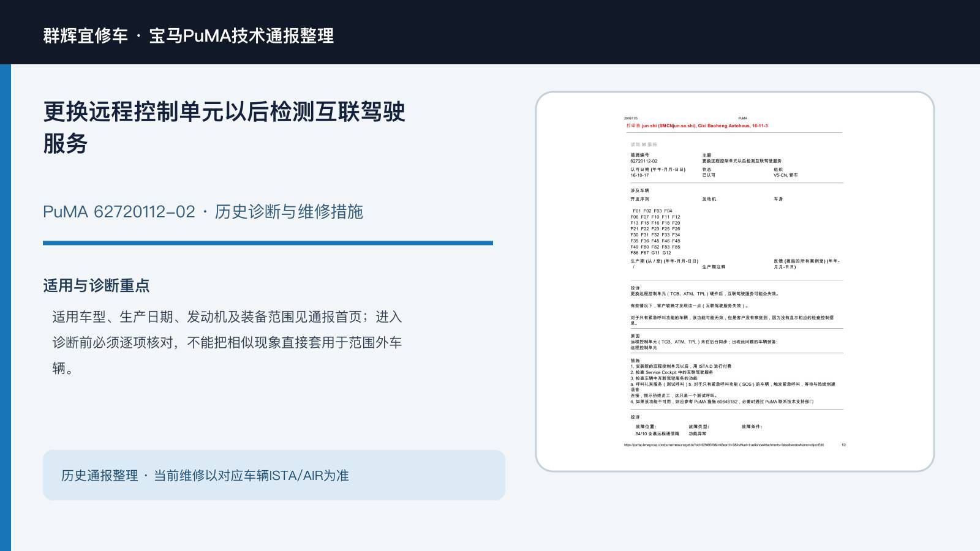This screenshot has width=980, height=551.
Task: Select the 措施 step list in the document
Action: [x=733, y=384]
